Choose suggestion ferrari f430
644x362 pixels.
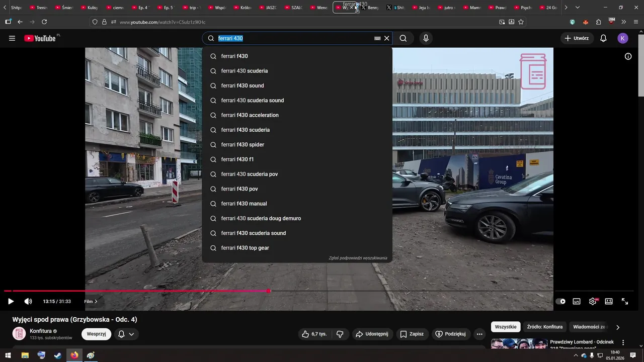point(297,56)
